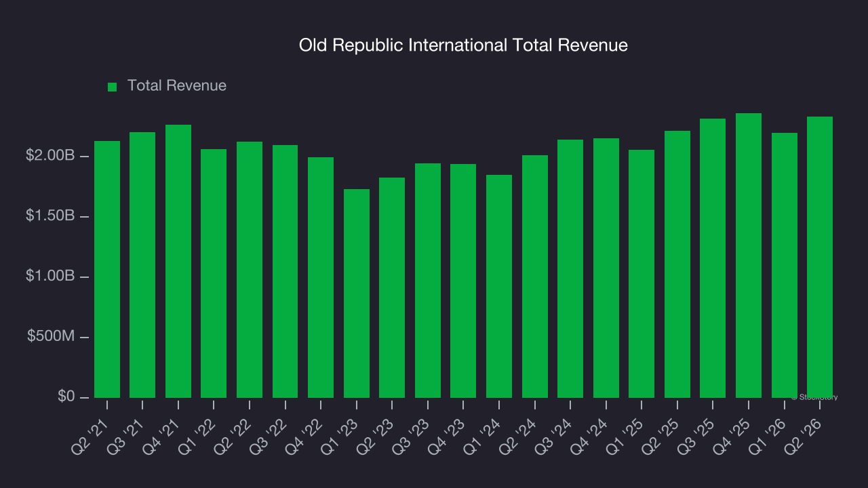This screenshot has height=488, width=868.
Task: Select the Q1 '25 revenue bar
Action: pos(642,274)
